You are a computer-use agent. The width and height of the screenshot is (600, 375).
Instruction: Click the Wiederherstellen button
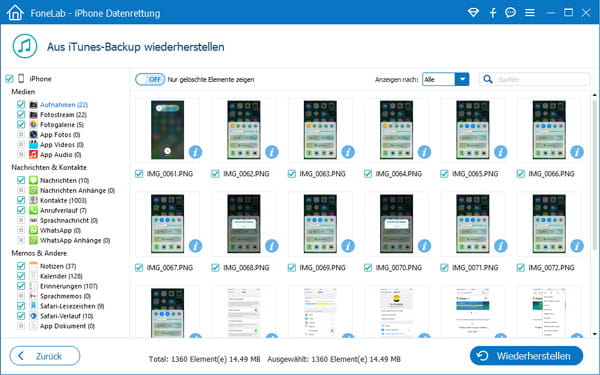click(527, 356)
